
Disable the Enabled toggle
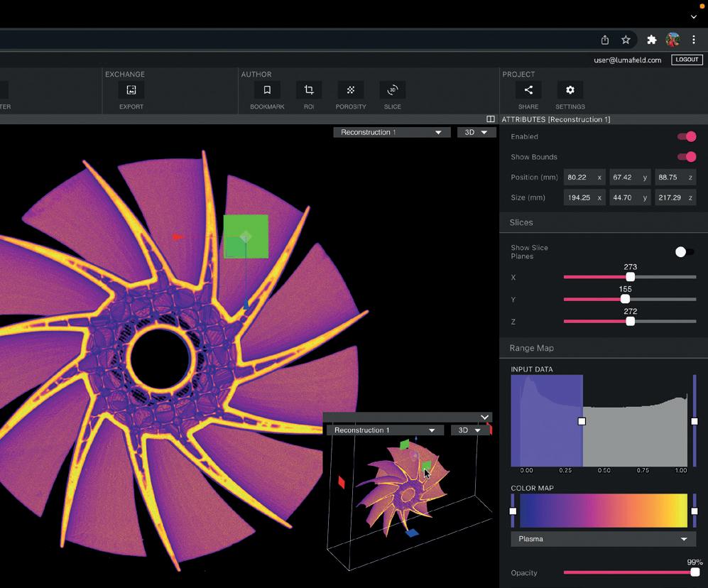tap(686, 136)
